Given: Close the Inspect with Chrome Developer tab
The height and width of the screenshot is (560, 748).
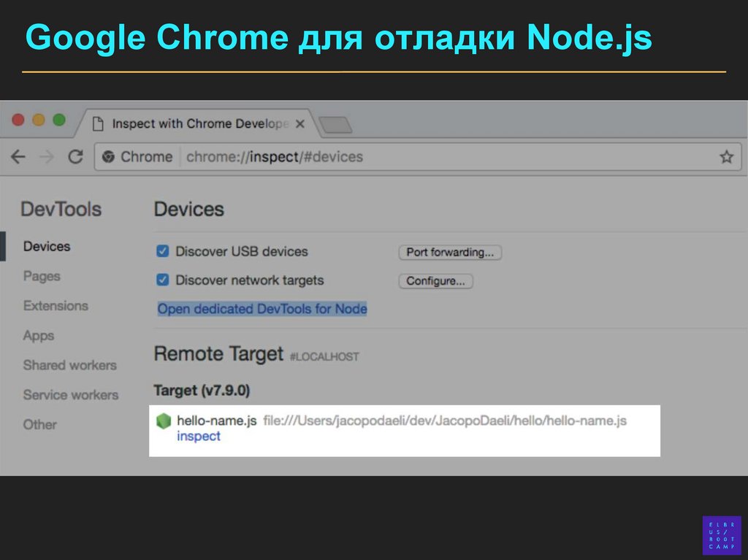Looking at the screenshot, I should 300,124.
